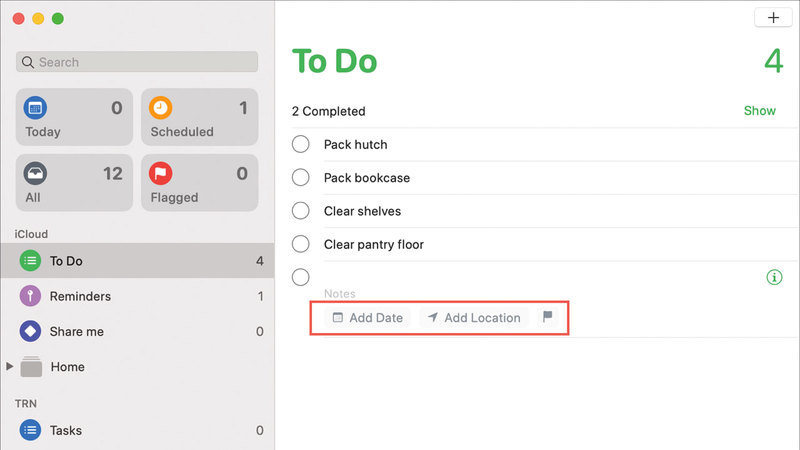Select the Tasks list under TRN
The width and height of the screenshot is (800, 450).
(x=66, y=430)
